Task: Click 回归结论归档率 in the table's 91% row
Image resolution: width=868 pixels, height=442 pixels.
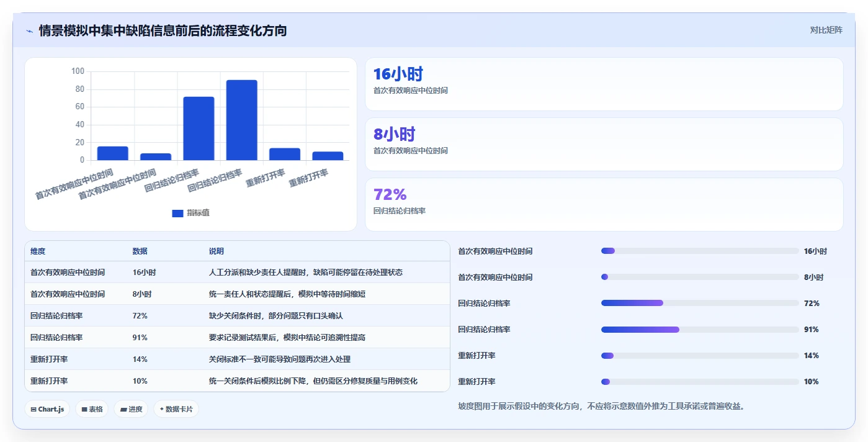Action: (x=56, y=338)
